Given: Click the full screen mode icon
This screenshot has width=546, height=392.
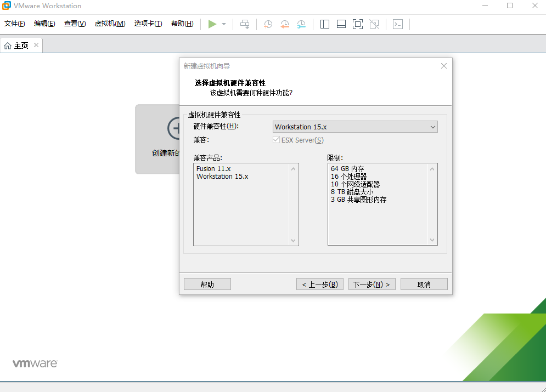Looking at the screenshot, I should (358, 24).
